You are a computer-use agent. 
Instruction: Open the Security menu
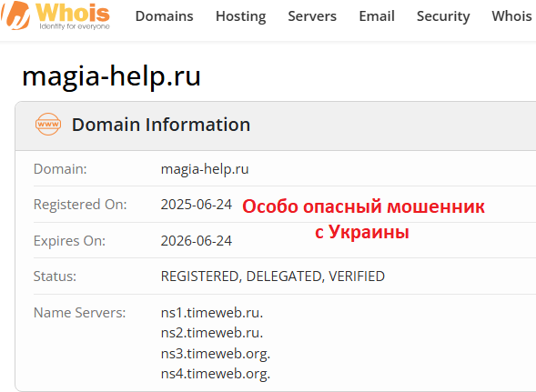443,16
